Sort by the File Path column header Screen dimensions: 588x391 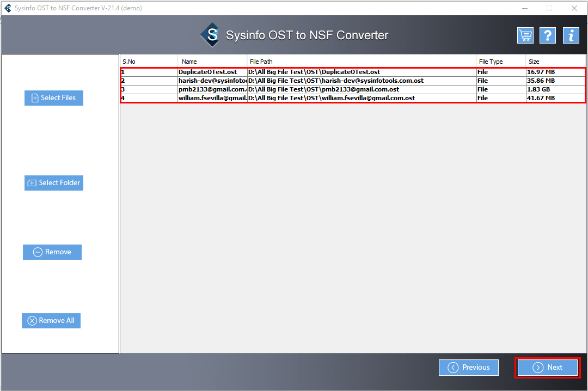tap(362, 62)
